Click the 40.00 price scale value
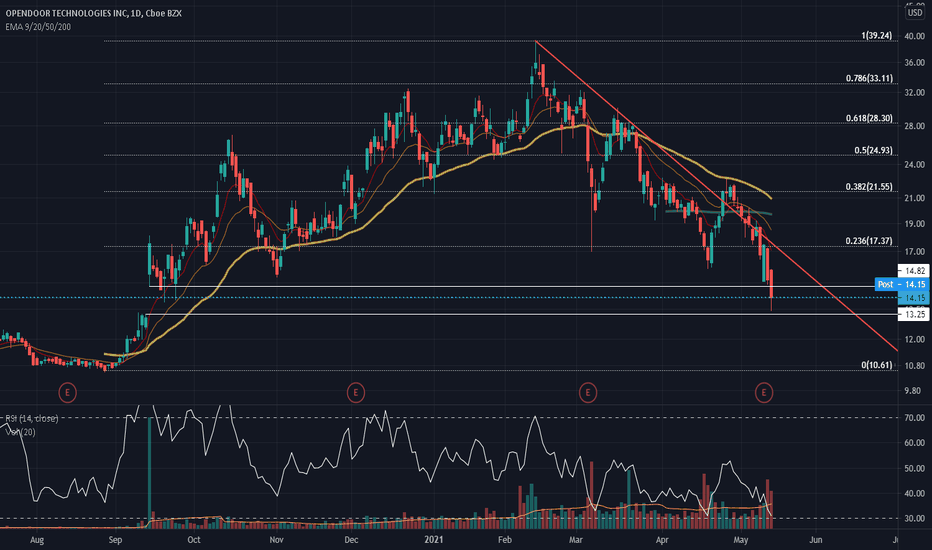Image resolution: width=932 pixels, height=550 pixels. click(x=914, y=36)
